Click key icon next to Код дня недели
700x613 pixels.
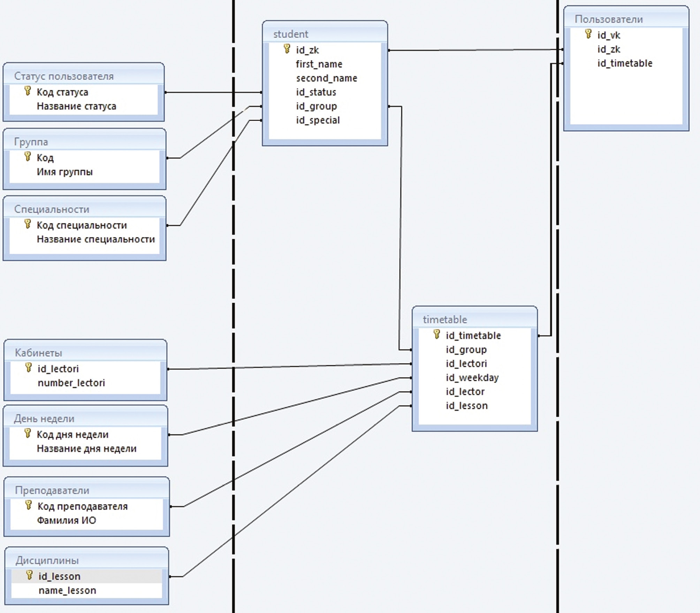coord(28,434)
